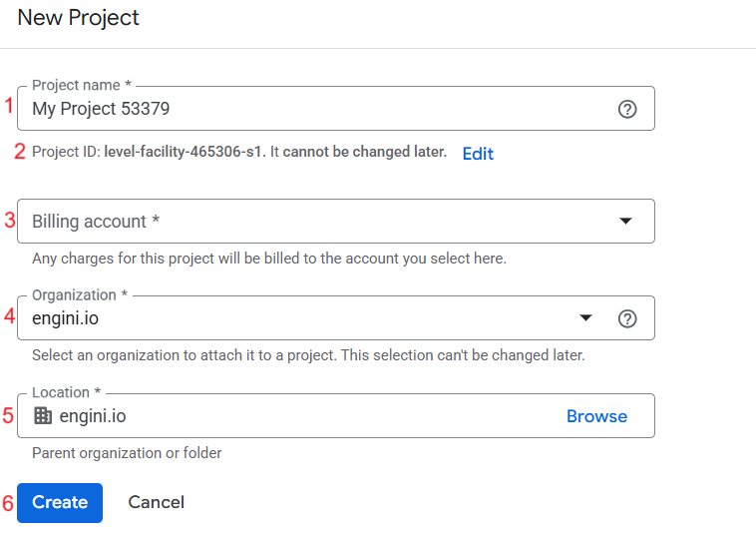Screen dimensions: 756x534
Task: Click the Organization help question mark icon
Action: [x=627, y=318]
